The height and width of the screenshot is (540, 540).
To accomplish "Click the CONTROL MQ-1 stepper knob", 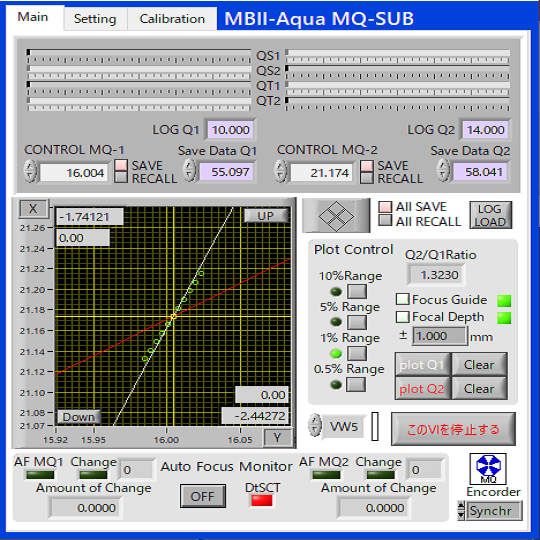I will 30,171.
